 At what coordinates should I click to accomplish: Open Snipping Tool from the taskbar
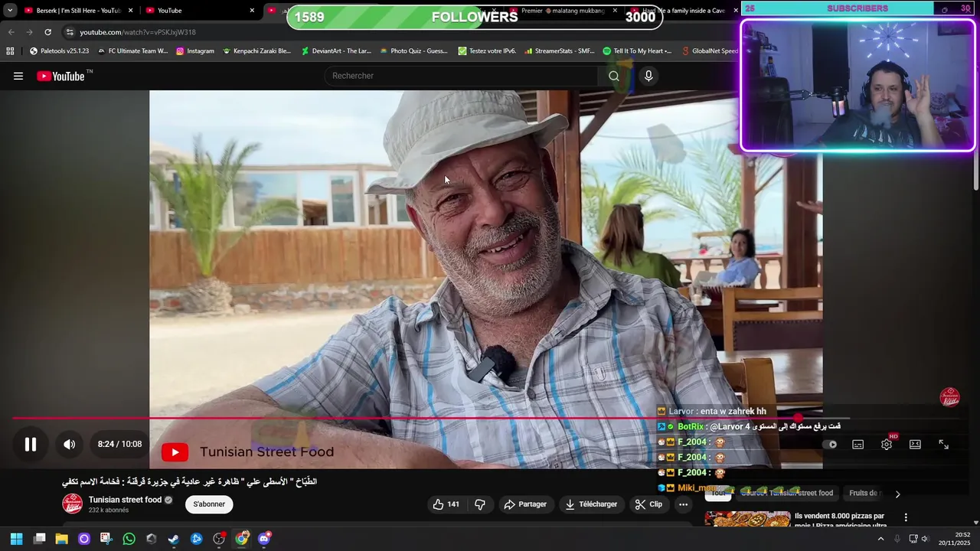coord(106,539)
